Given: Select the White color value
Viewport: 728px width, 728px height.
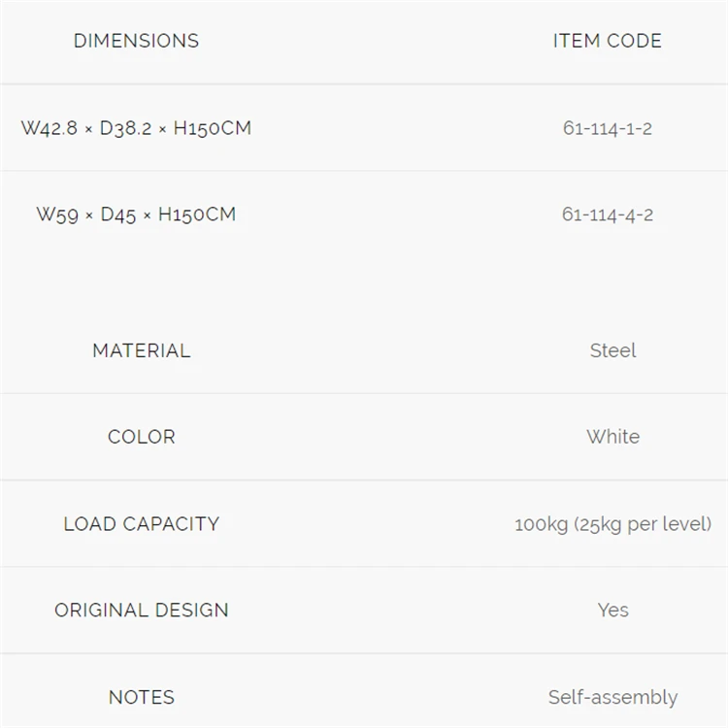Looking at the screenshot, I should pyautogui.click(x=612, y=437).
